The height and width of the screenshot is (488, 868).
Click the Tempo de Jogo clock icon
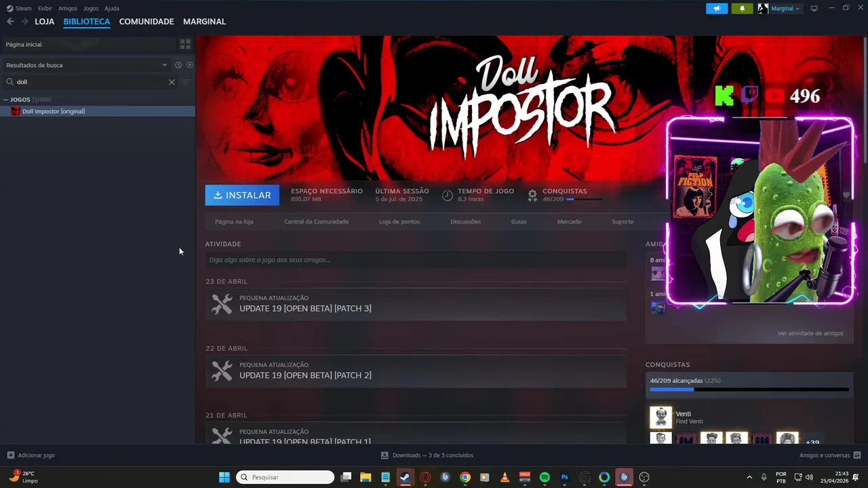click(x=448, y=195)
